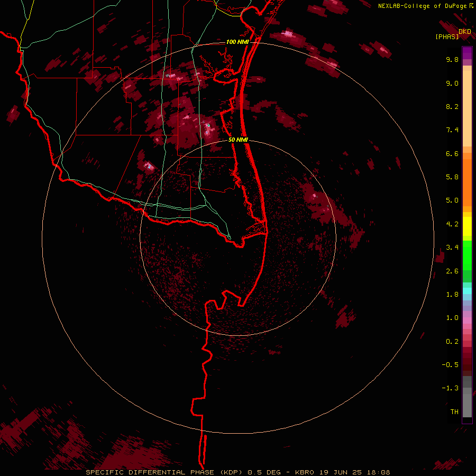Click the 5.8 color scale value
The image size is (476, 476).
(x=452, y=177)
